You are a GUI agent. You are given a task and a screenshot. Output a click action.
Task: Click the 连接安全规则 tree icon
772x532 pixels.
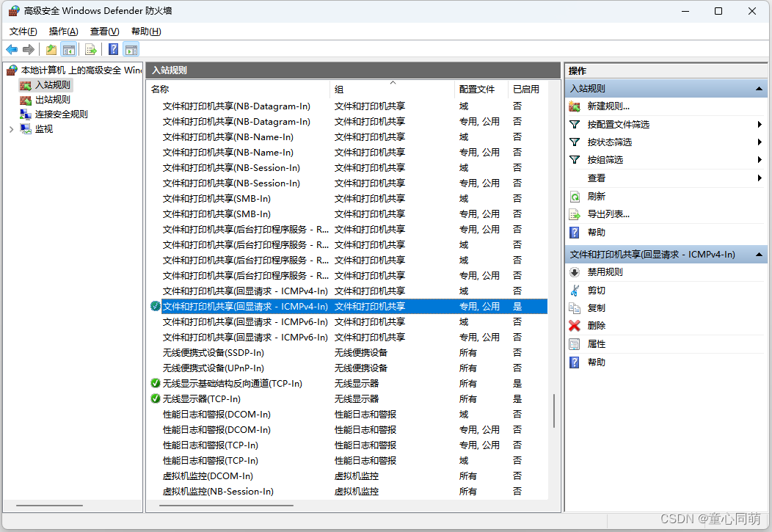26,114
